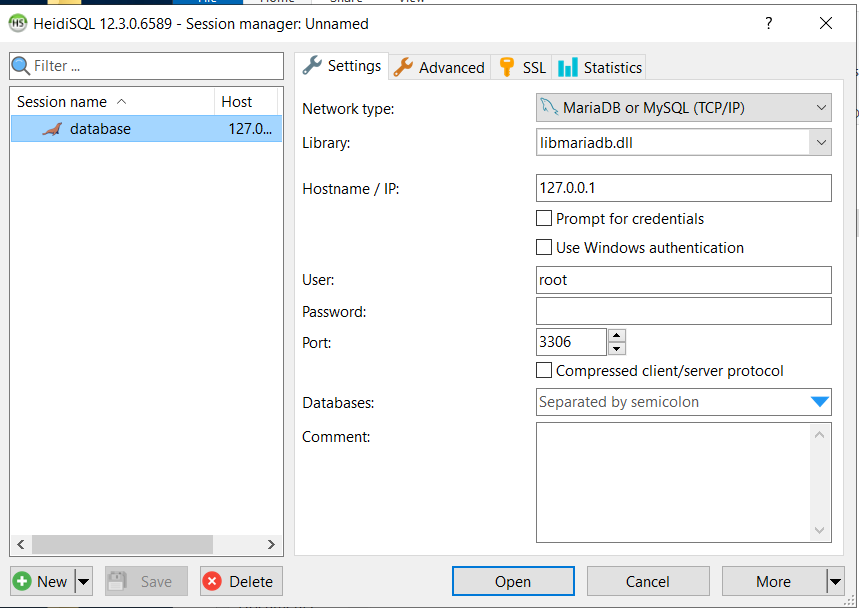The height and width of the screenshot is (608, 859).
Task: Switch to the Statistics tab
Action: pos(599,67)
